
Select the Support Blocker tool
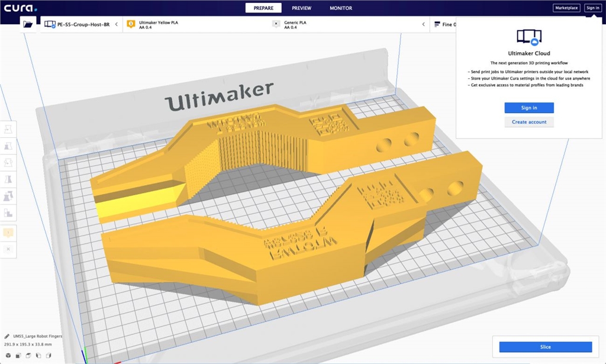(8, 212)
